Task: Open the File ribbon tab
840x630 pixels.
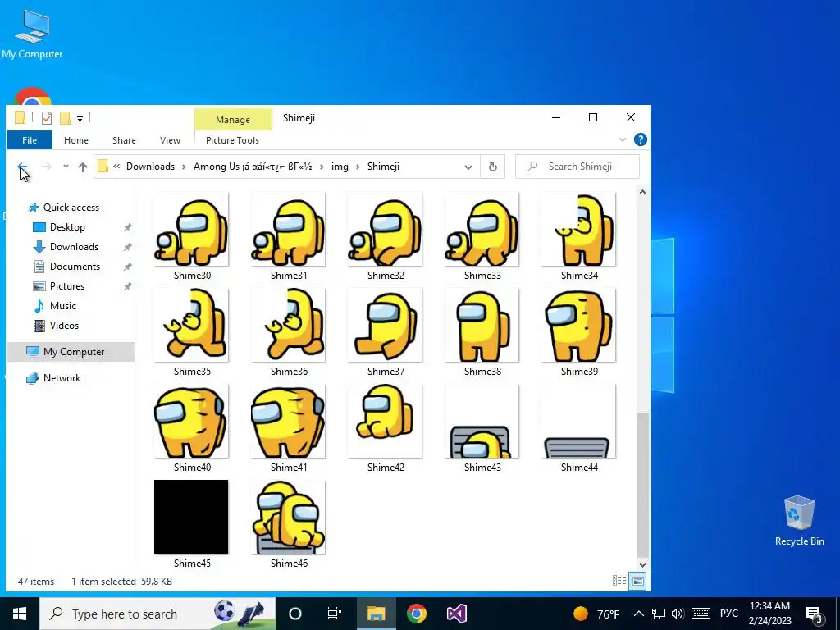Action: (30, 140)
